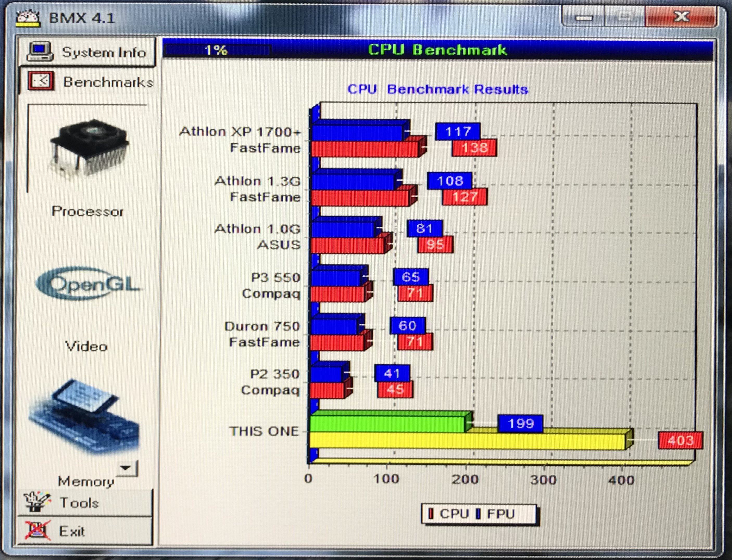732x560 pixels.
Task: Click the BMX app icon in title bar
Action: point(28,18)
